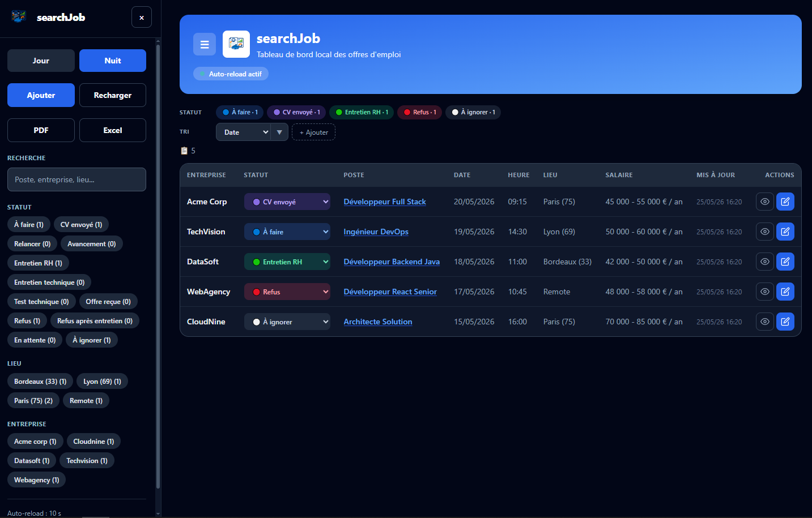
Task: View details of Acme Corp offer
Action: [x=765, y=202]
